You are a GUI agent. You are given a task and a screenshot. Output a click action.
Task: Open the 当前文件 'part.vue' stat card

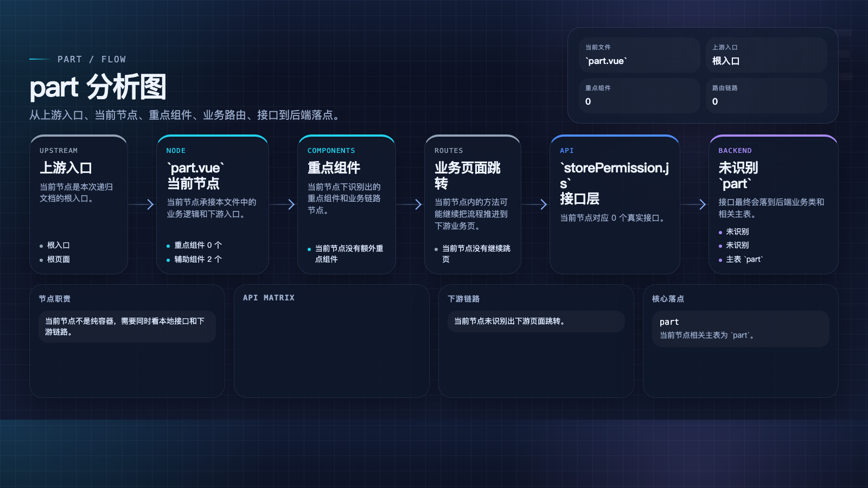639,55
